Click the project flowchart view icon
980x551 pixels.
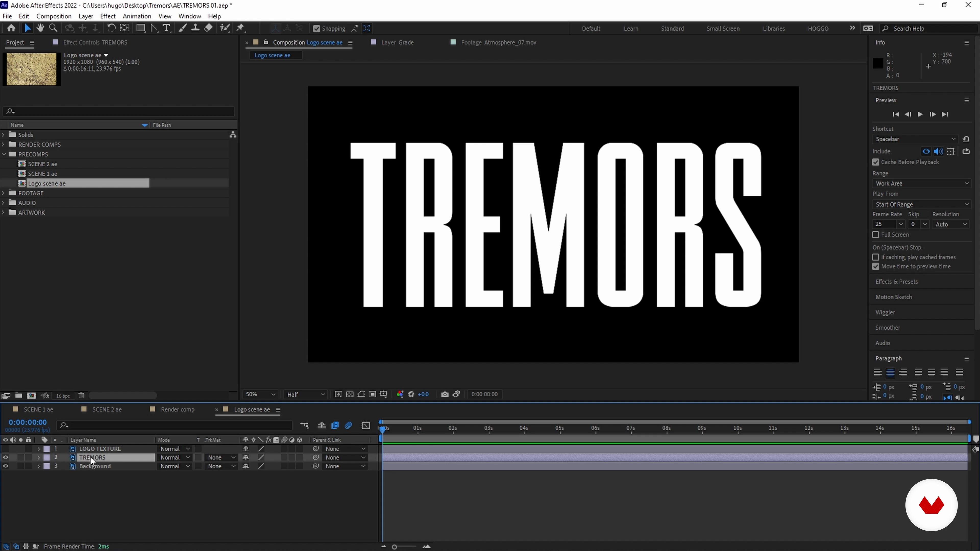tap(233, 135)
